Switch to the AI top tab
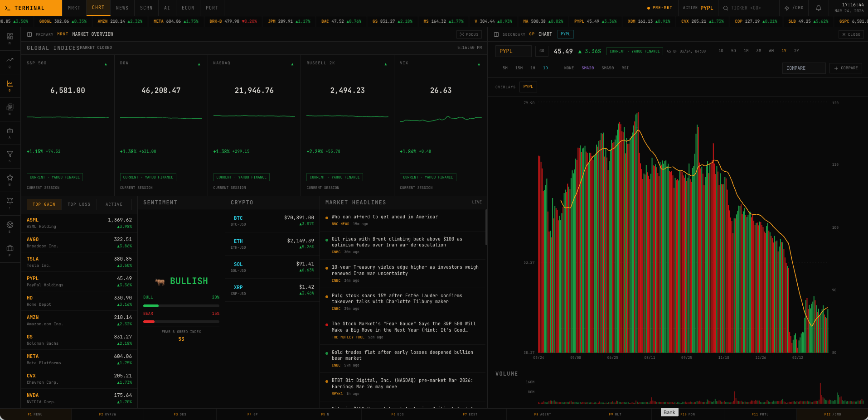868x420 pixels. pos(167,8)
